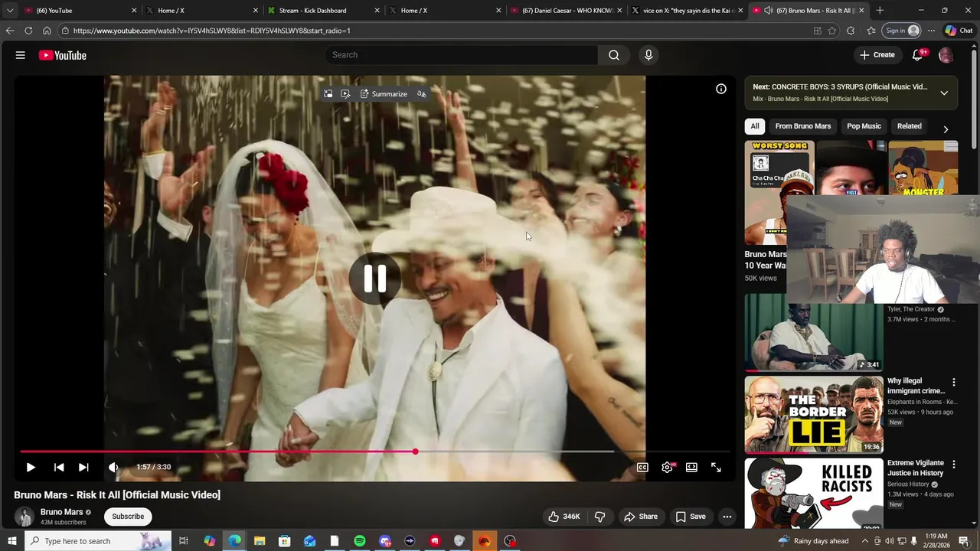Open options for Extreme Vigilante Justice video
The image size is (980, 551).
954,465
